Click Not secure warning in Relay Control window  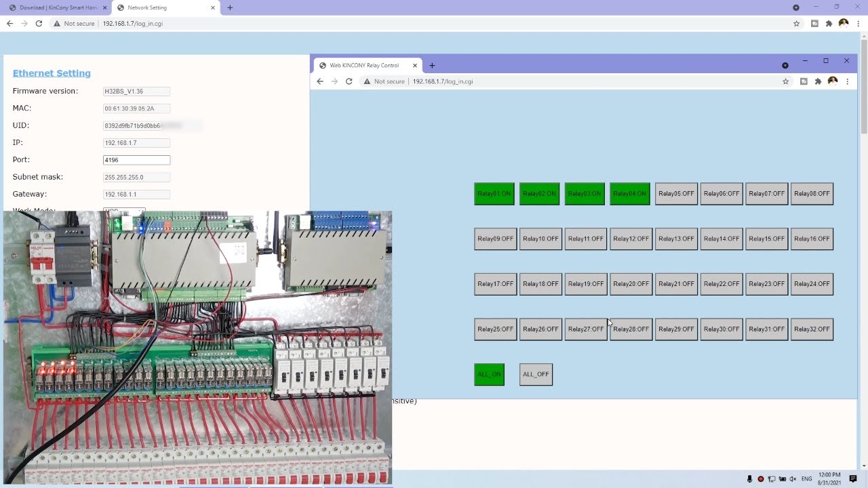click(x=384, y=81)
